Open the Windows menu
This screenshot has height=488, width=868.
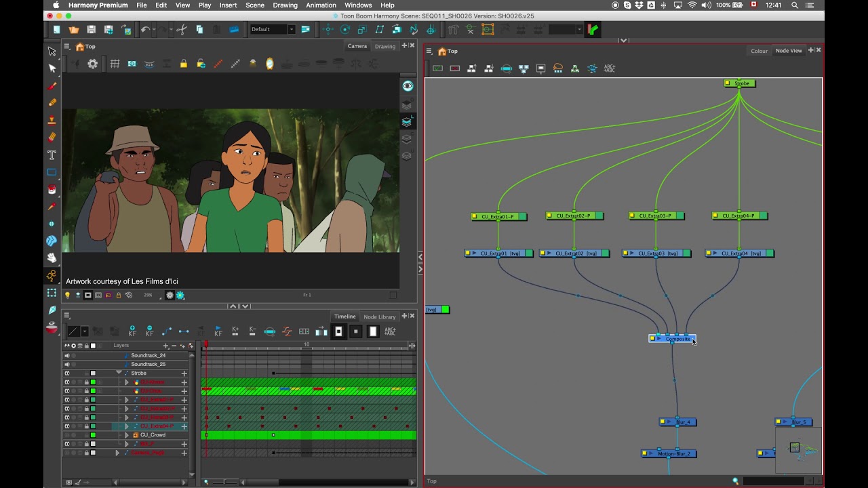(x=358, y=5)
